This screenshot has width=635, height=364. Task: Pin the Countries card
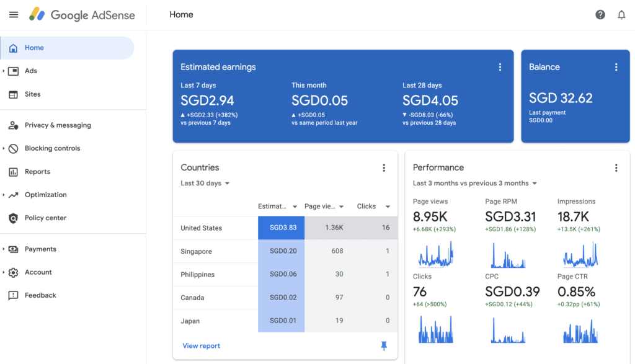click(x=384, y=346)
